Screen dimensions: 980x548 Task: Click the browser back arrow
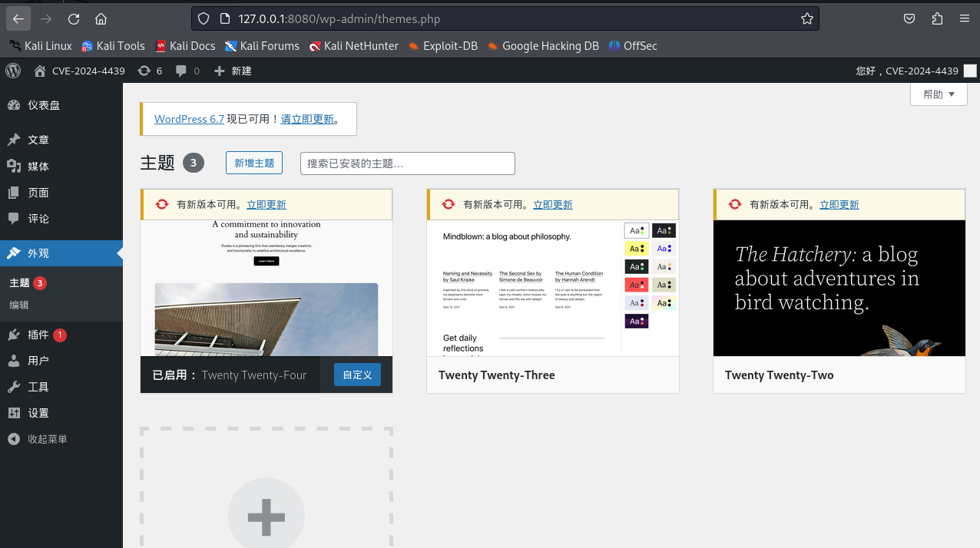point(18,18)
